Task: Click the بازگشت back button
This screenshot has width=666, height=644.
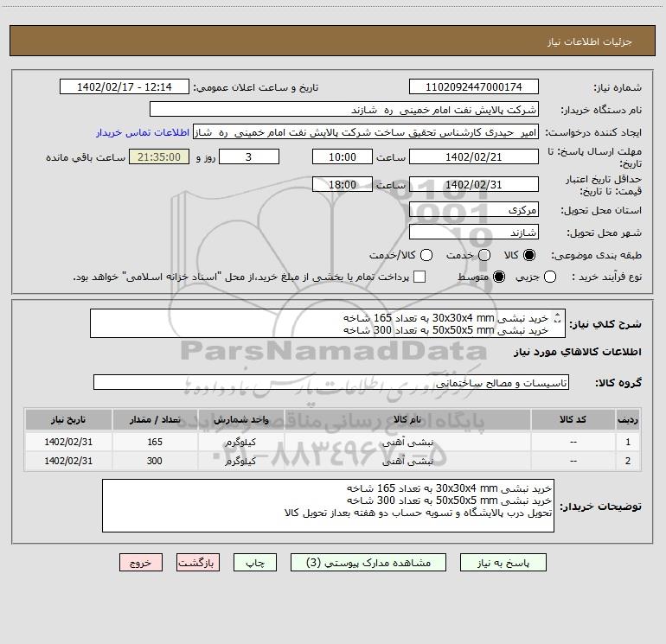Action: click(198, 563)
